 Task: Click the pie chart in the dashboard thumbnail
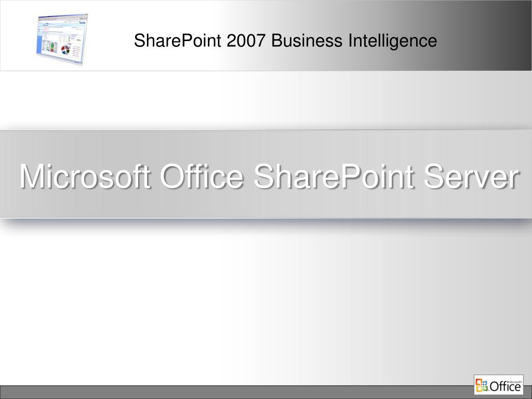[x=65, y=50]
